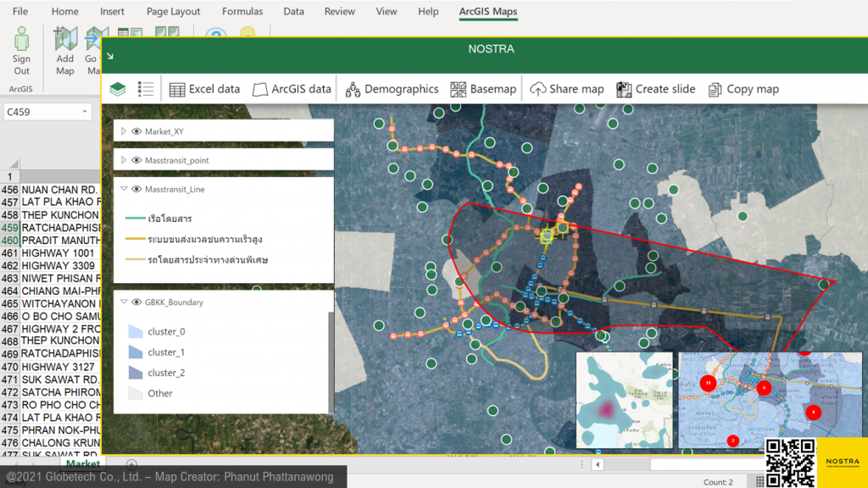This screenshot has height=488, width=868.
Task: Click the Sign Out icon in the ribbon
Action: (21, 39)
